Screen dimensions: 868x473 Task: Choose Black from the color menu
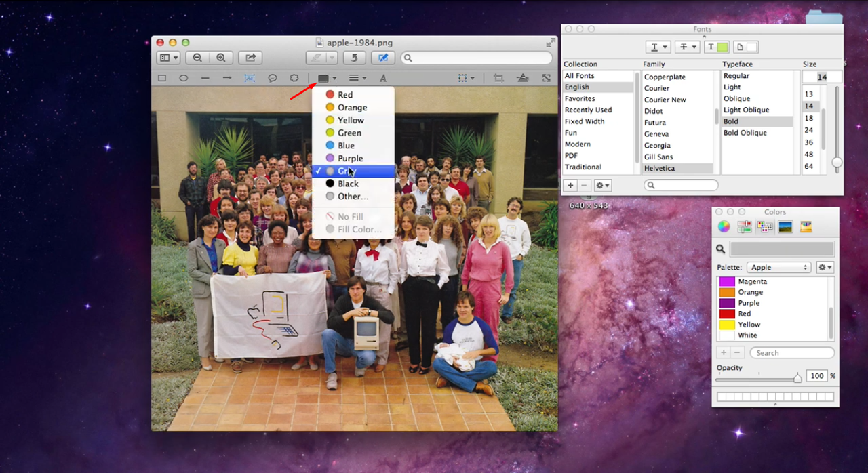point(353,184)
